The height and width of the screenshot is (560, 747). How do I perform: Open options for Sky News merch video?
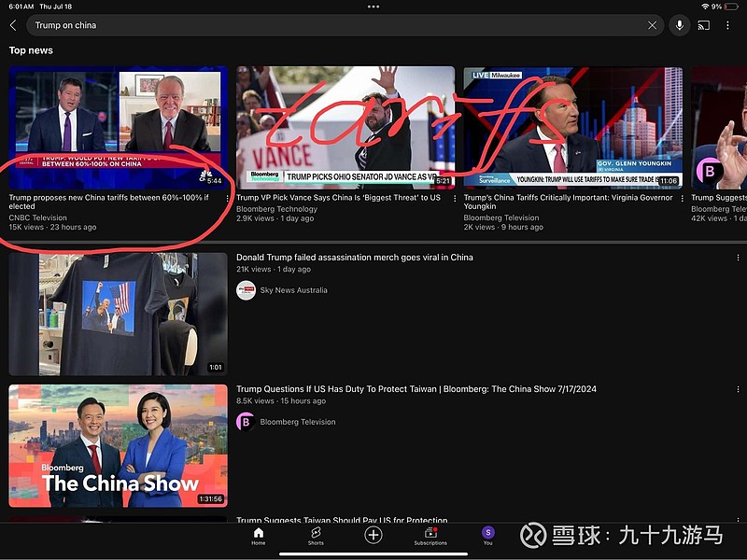click(738, 258)
